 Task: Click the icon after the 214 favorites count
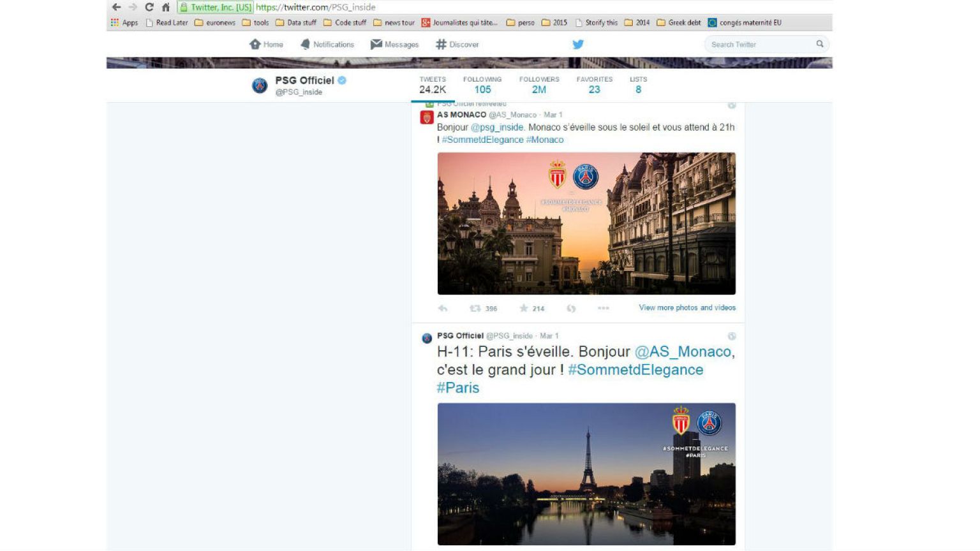pyautogui.click(x=571, y=308)
